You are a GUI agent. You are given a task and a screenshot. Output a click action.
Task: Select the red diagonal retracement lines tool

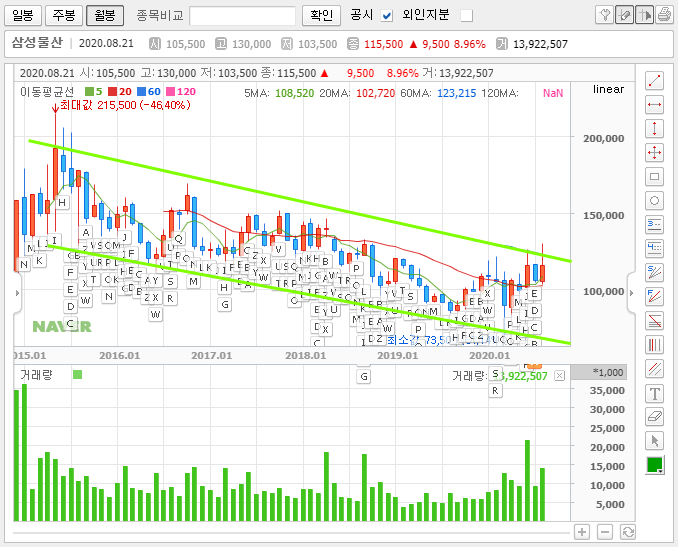click(x=654, y=320)
